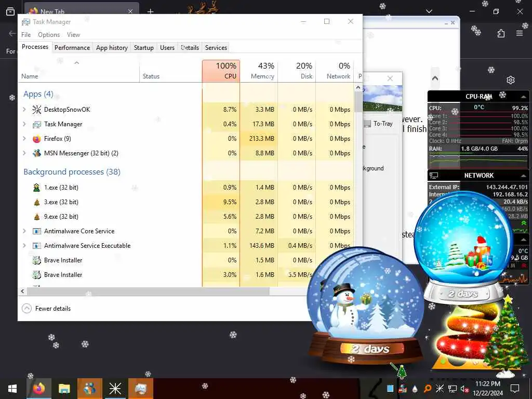Sort processes by Network column
Screen dimensions: 532x399
coord(335,71)
